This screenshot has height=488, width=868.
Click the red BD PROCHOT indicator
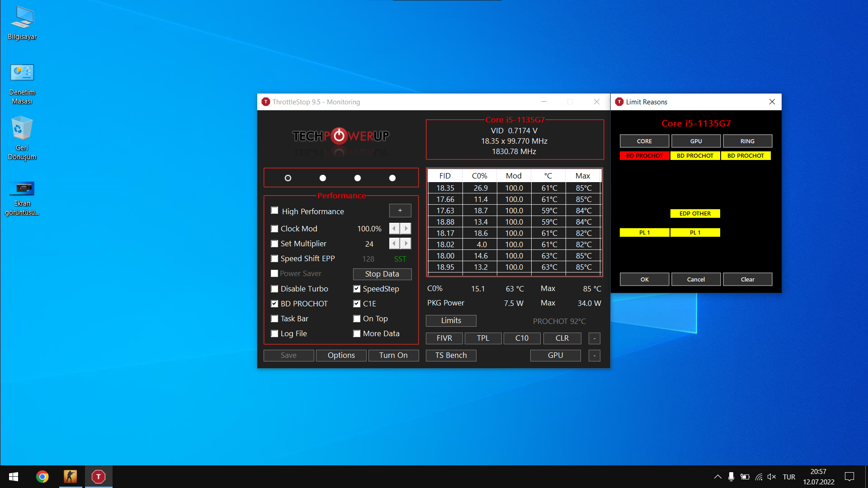pos(644,155)
